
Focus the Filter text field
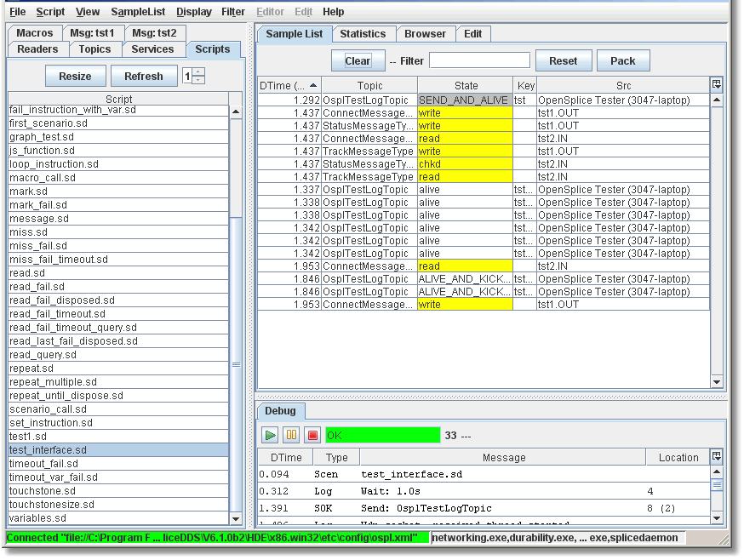479,60
